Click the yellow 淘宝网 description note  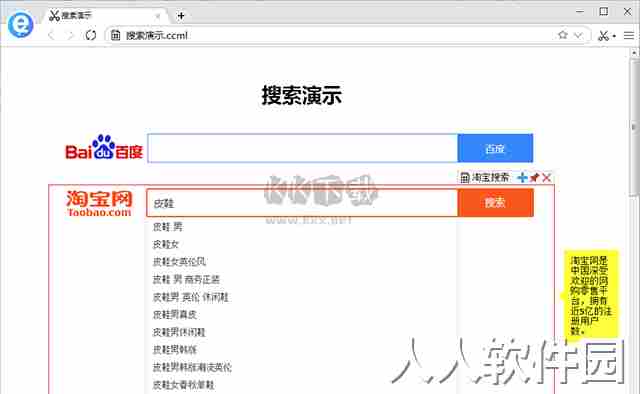click(591, 295)
